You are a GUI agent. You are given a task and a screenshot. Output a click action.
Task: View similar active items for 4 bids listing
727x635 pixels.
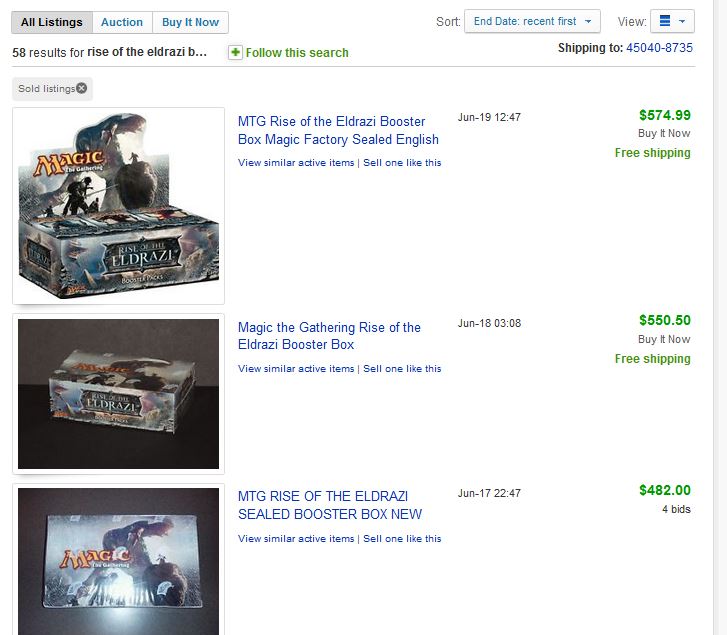[x=296, y=539]
